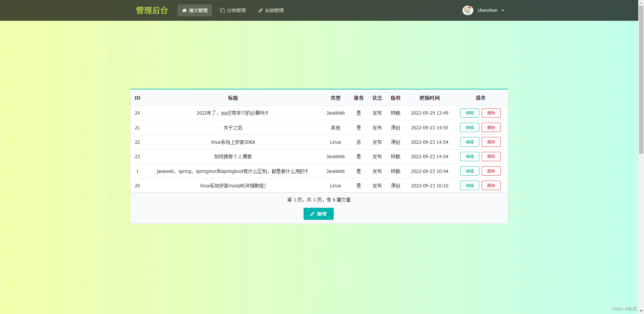Click the 版权 column header
The height and width of the screenshot is (314, 644).
click(395, 98)
